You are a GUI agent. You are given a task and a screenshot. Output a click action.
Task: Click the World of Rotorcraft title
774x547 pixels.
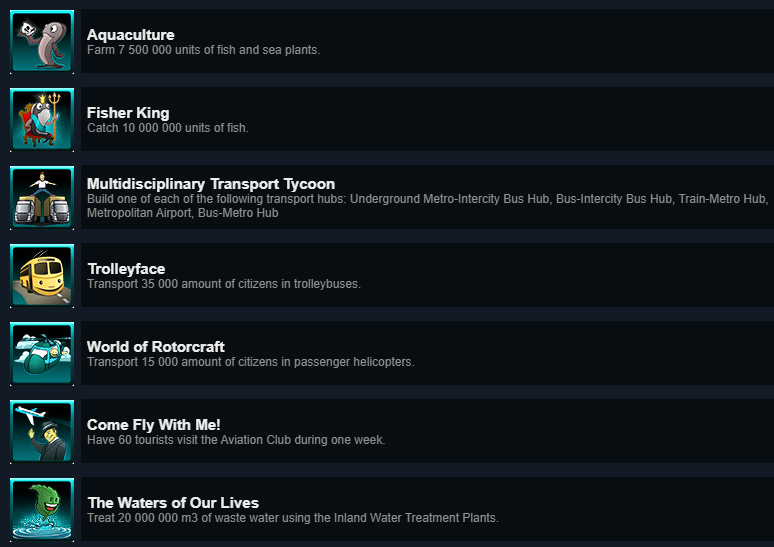pyautogui.click(x=156, y=347)
